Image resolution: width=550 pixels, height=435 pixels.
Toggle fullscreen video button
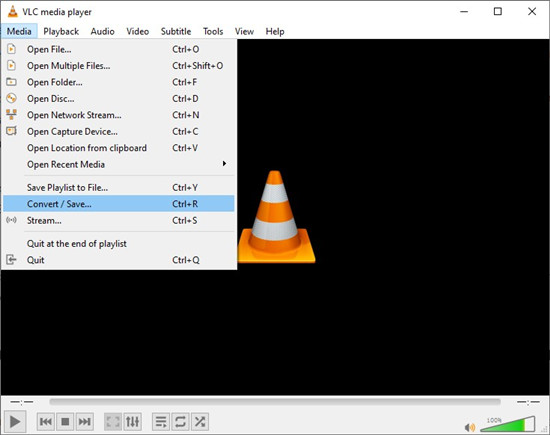(x=113, y=421)
